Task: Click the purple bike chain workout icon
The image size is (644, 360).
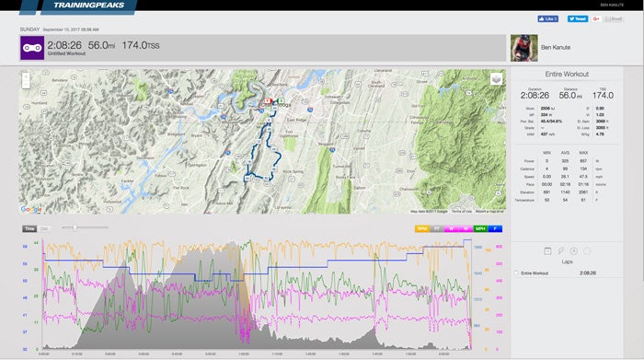Action: click(32, 48)
